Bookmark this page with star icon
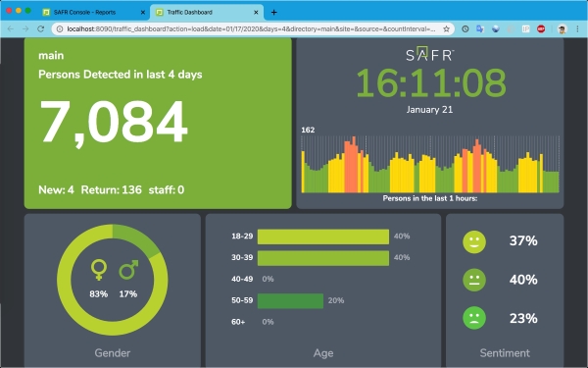 446,28
